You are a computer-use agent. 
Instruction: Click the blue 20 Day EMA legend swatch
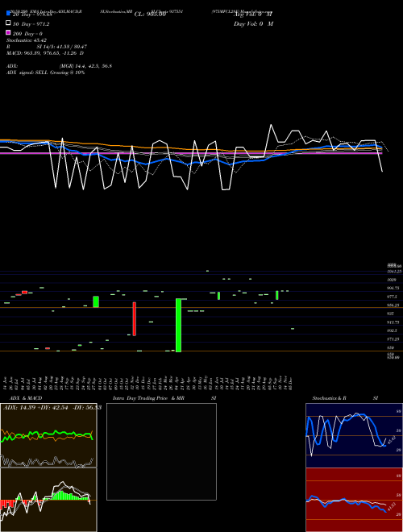[8, 14]
